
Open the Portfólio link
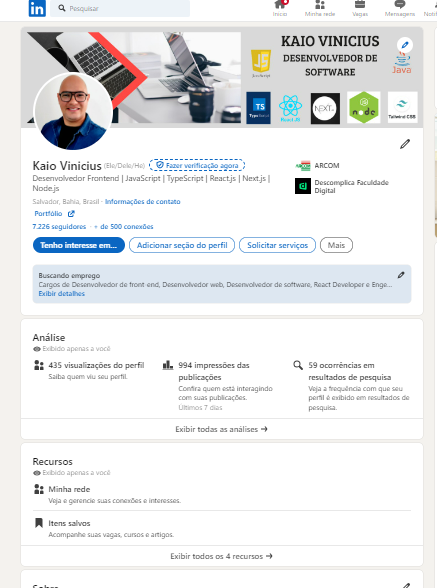point(48,213)
